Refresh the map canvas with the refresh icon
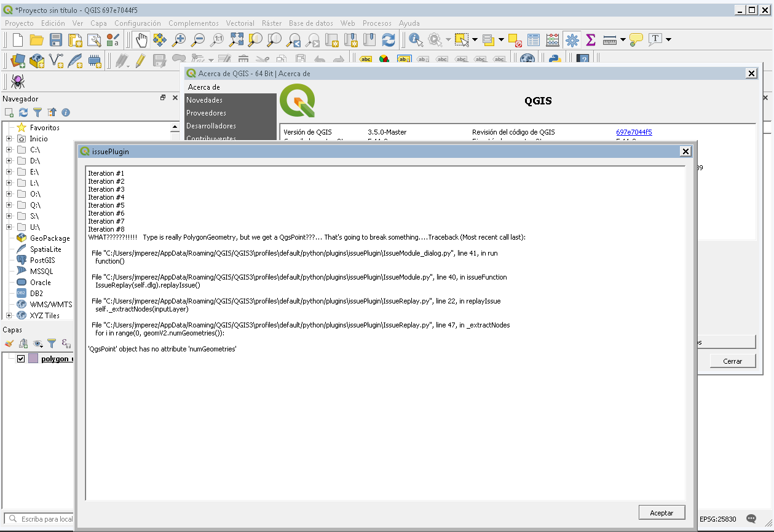 (x=388, y=40)
